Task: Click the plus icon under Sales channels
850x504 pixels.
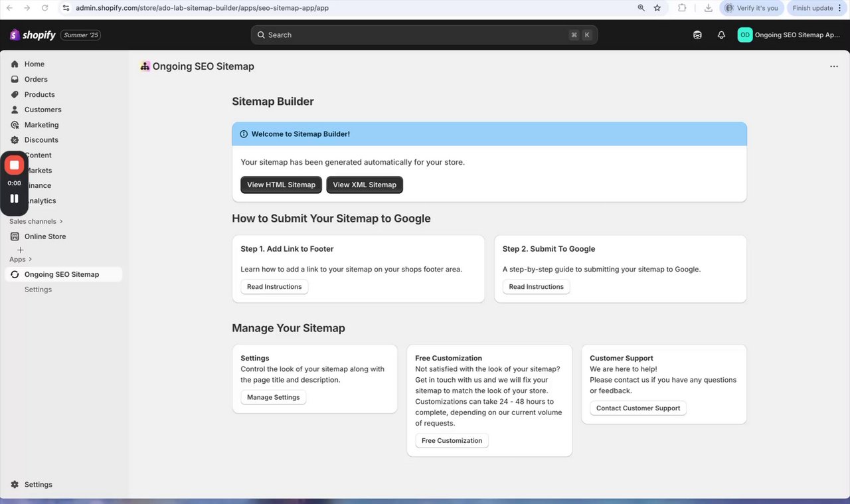Action: (20, 250)
